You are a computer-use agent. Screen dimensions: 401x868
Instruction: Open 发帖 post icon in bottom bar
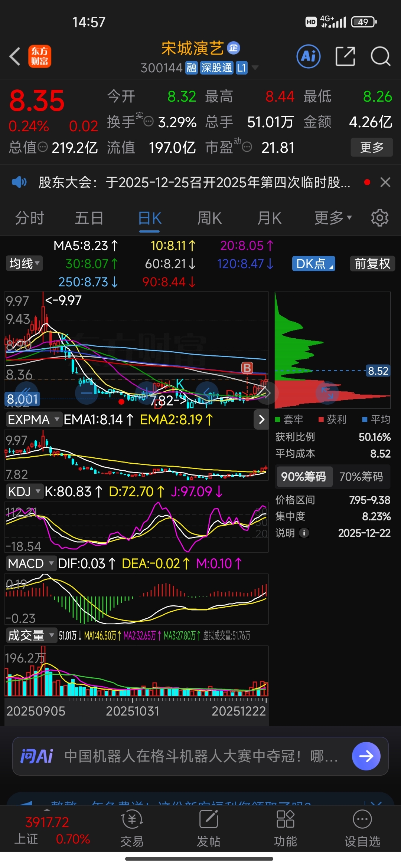(209, 828)
